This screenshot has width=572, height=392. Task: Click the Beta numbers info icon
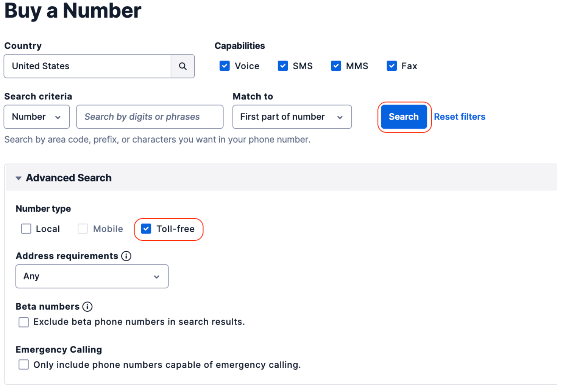tap(87, 307)
